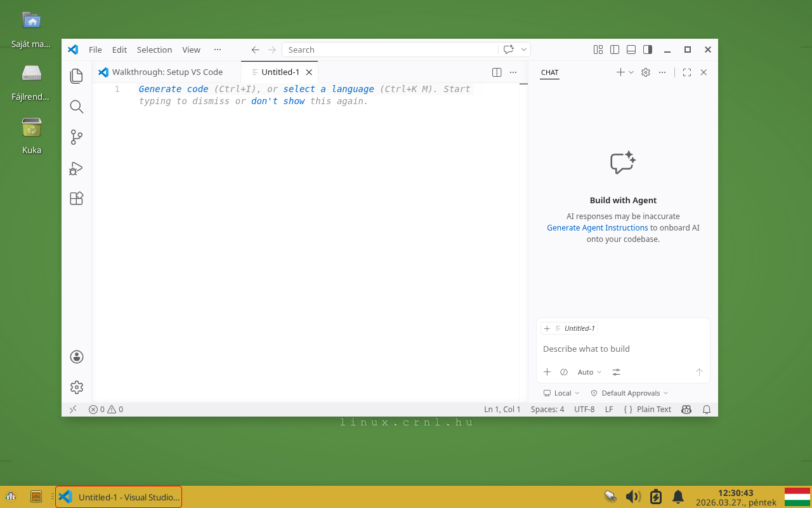Toggle the secondary side bar visibility
This screenshot has height=508, width=812.
coord(647,49)
